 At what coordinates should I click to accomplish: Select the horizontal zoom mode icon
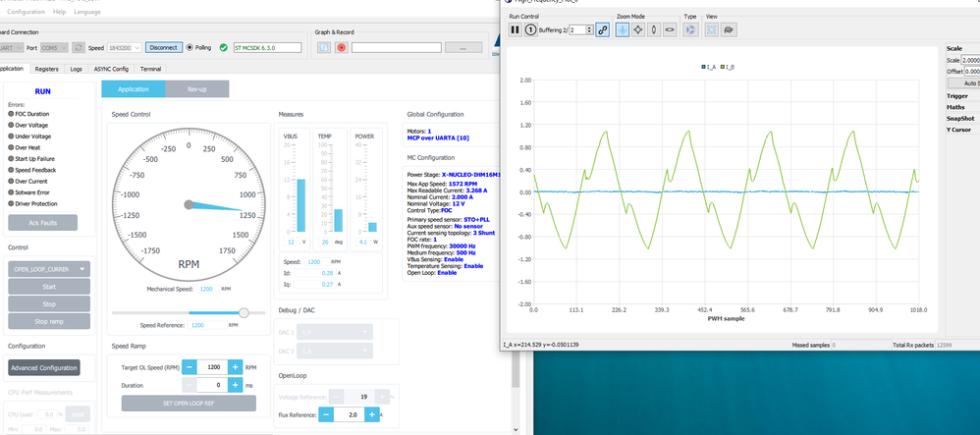pos(670,29)
